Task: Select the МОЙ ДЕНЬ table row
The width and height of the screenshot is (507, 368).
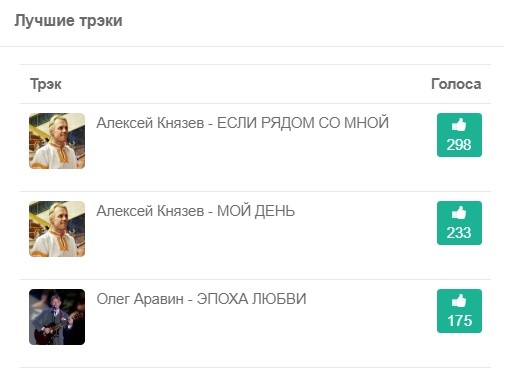Action: 255,235
